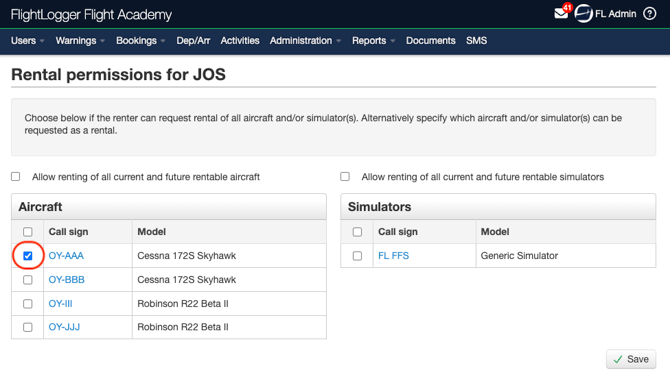Click the Cessna 172S Skyhawk model for OY-AAA
This screenshot has height=381, width=670.
[x=187, y=255]
